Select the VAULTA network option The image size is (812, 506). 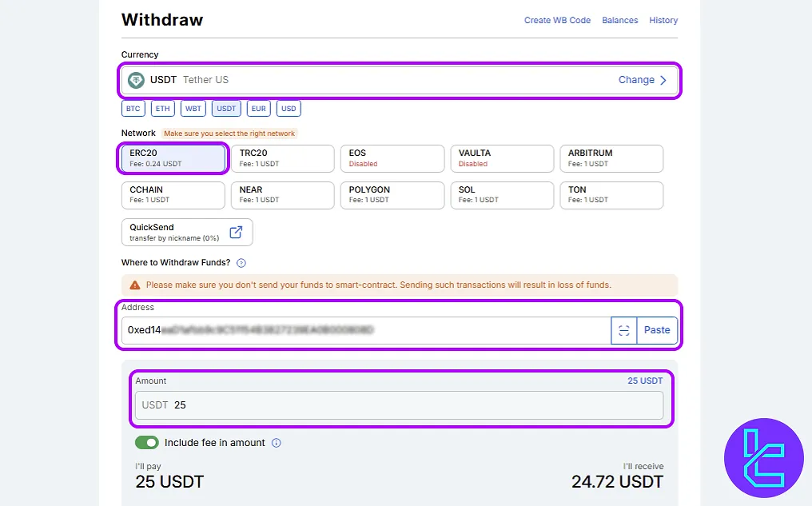click(503, 158)
